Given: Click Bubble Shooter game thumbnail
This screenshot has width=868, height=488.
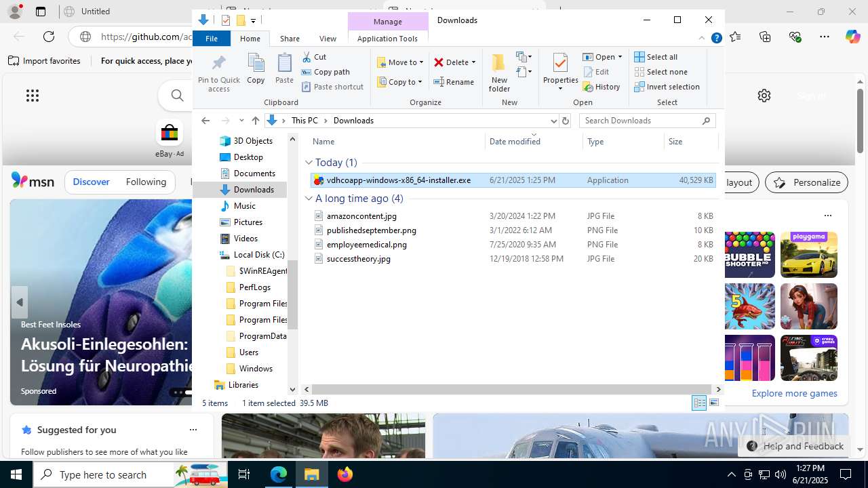Looking at the screenshot, I should tap(749, 255).
